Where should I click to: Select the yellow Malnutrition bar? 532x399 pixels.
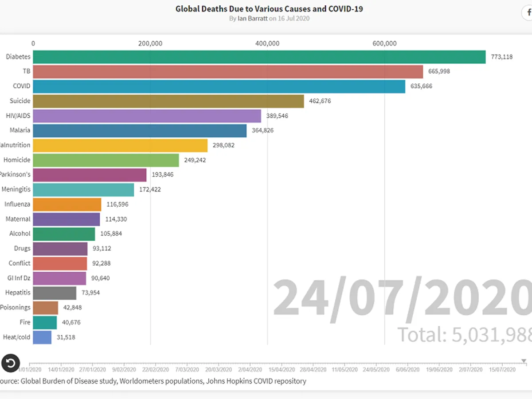pos(120,145)
